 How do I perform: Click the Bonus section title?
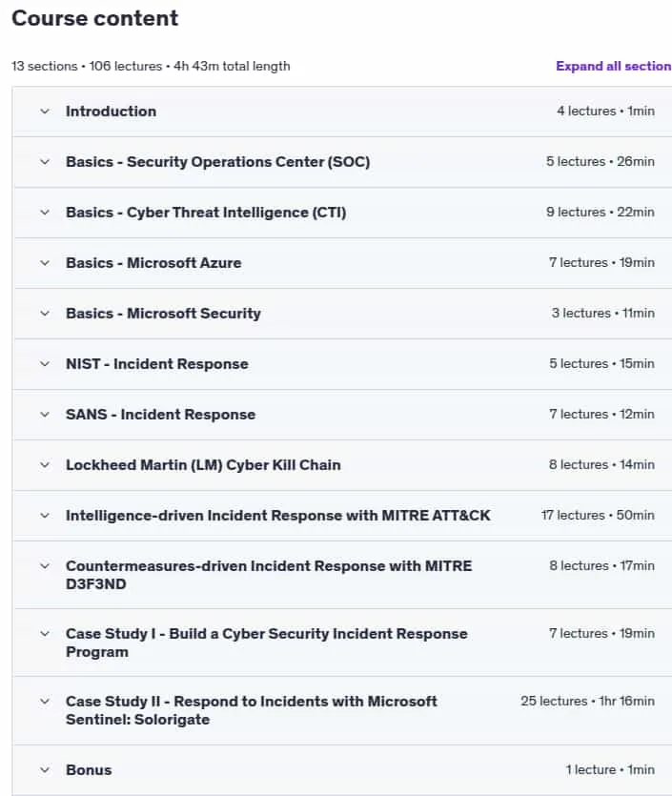tap(89, 770)
